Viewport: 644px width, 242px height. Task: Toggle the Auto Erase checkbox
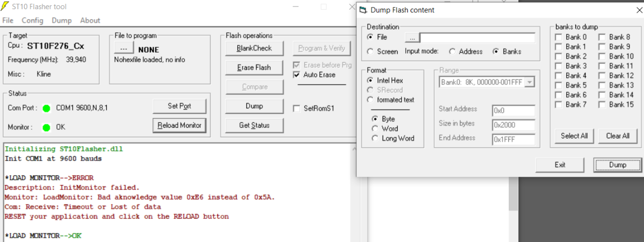(x=297, y=75)
